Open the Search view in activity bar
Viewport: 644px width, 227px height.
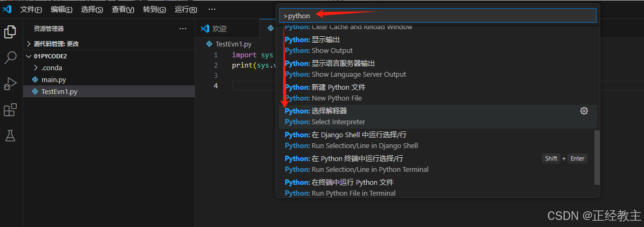(x=10, y=58)
